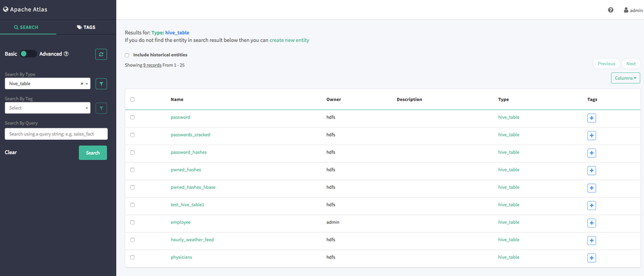The image size is (644, 276).
Task: Click hive_table type in employee row
Action: click(509, 222)
